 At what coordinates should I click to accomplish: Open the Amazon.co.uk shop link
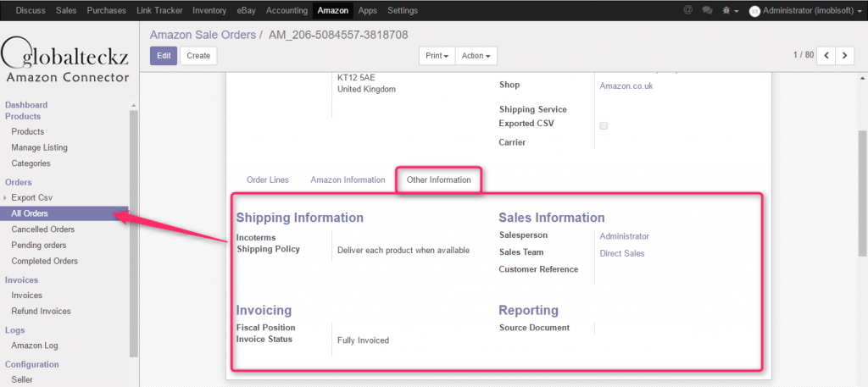pos(626,86)
